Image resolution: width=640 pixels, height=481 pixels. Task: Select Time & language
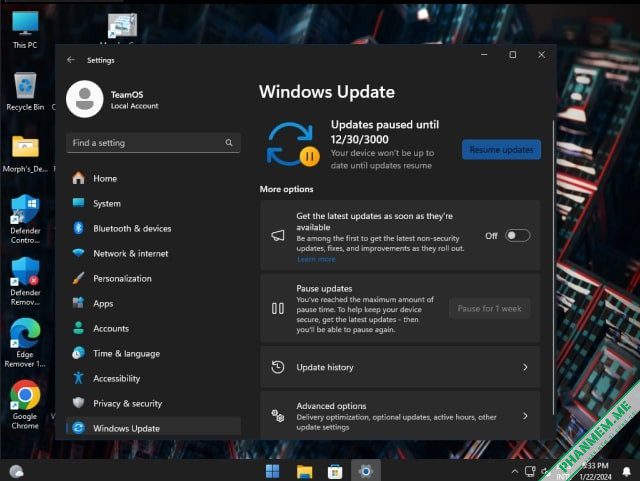[x=153, y=354]
